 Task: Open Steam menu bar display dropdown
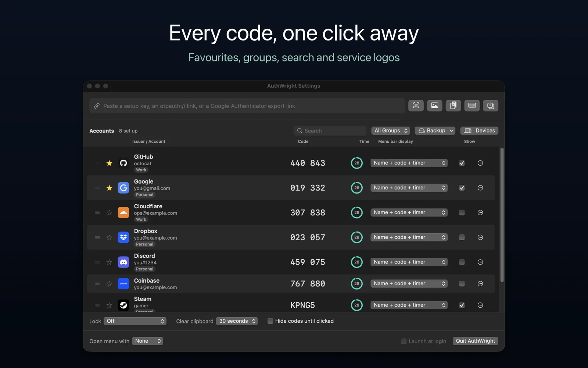[409, 305]
